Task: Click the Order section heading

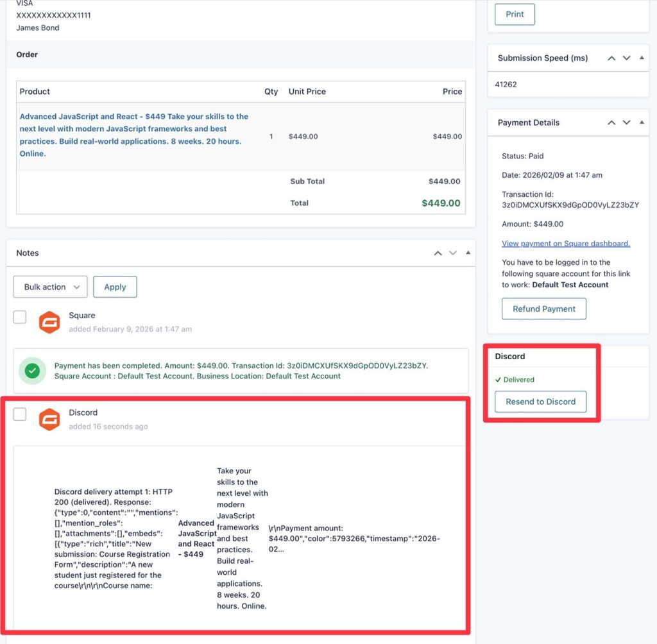Action: (x=27, y=55)
